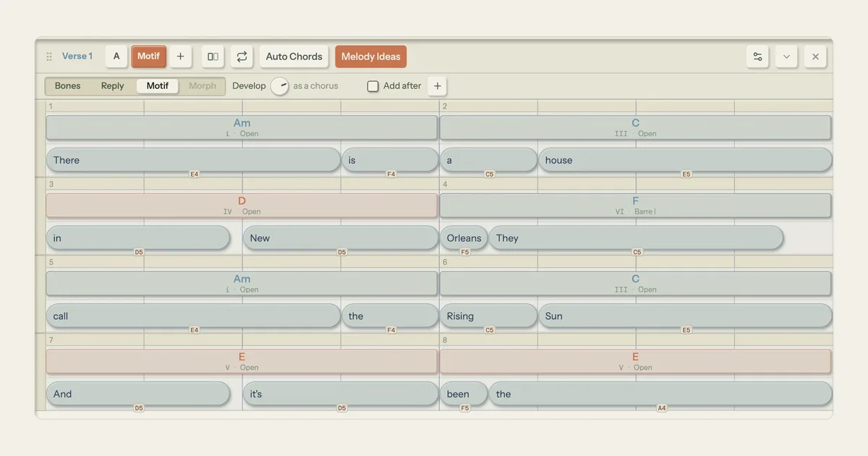Select the E chord in bar 8
The height and width of the screenshot is (456, 868).
[635, 362]
